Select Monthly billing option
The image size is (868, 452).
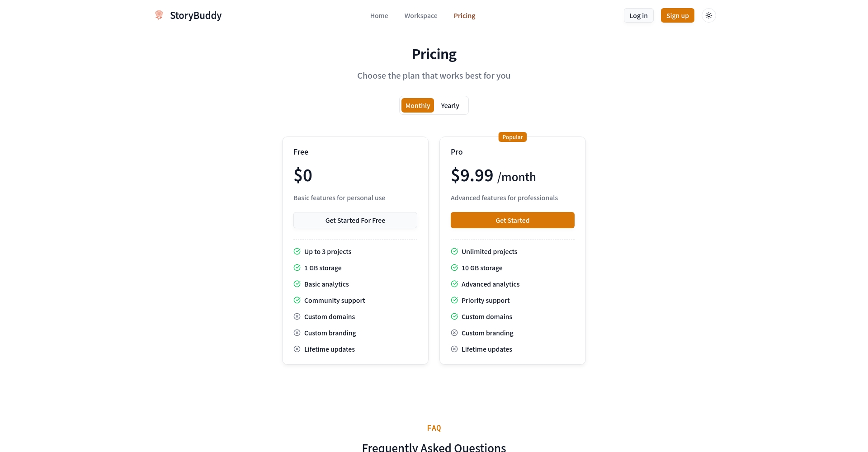[417, 105]
